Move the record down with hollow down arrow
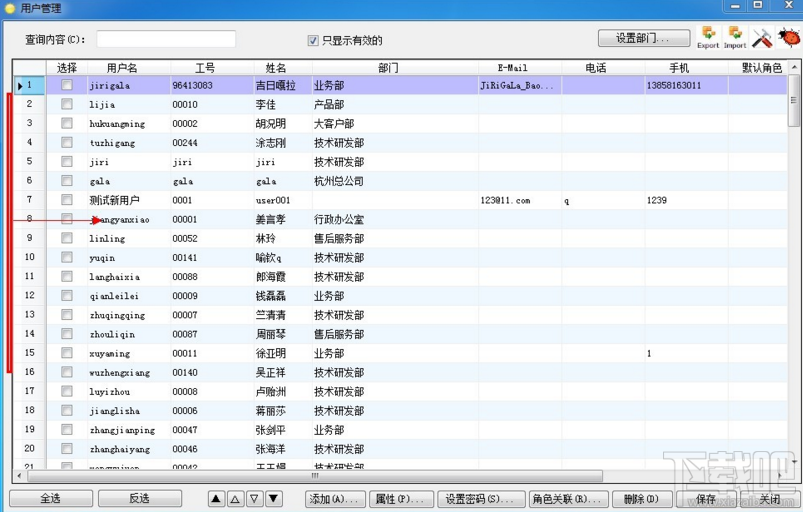This screenshot has height=512, width=803. point(255,498)
